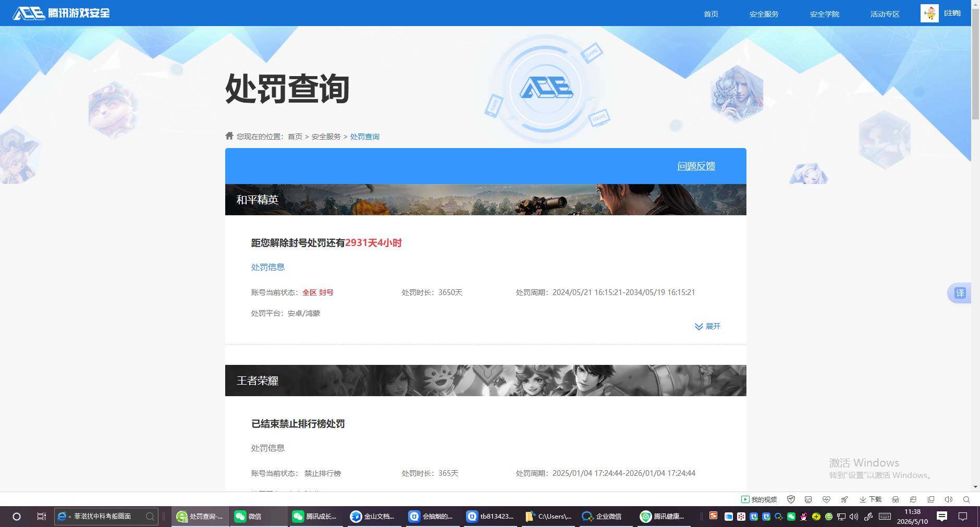
Task: Click the ACE 腾讯游戏安全 logo
Action: click(x=62, y=13)
